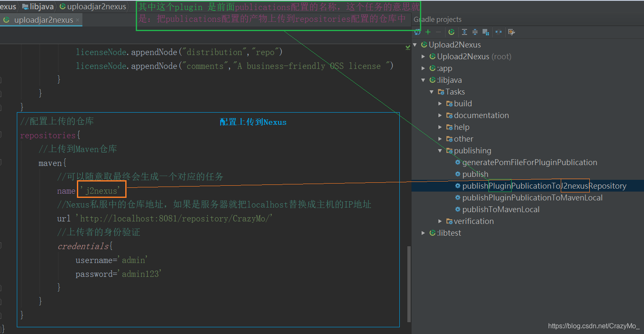Image resolution: width=644 pixels, height=334 pixels.
Task: Collapse the publishing task group
Action: tap(440, 150)
